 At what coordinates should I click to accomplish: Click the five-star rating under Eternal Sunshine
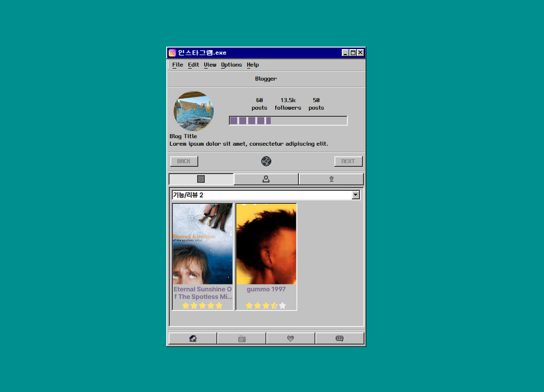pyautogui.click(x=202, y=305)
